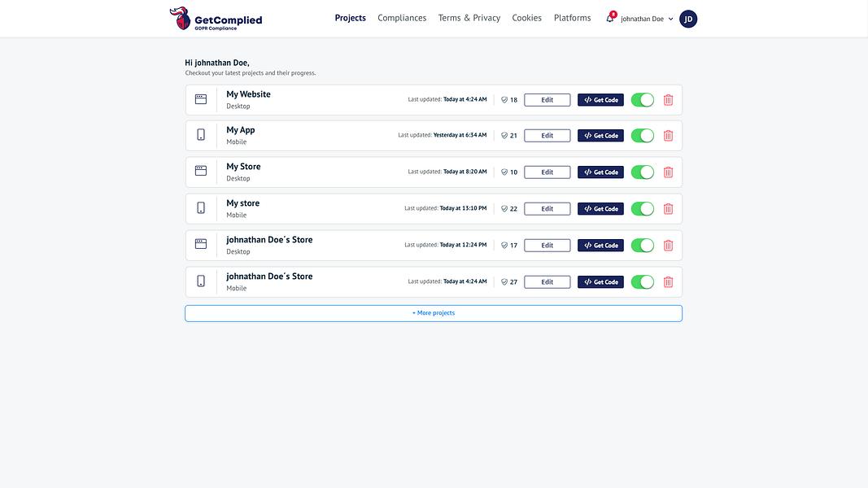This screenshot has width=868, height=488.
Task: Open Terms & Privacy section
Action: (x=469, y=18)
